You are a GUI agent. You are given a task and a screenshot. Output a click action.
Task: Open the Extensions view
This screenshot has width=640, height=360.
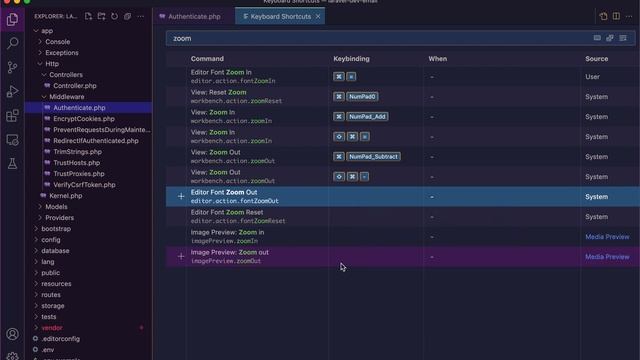(12, 116)
